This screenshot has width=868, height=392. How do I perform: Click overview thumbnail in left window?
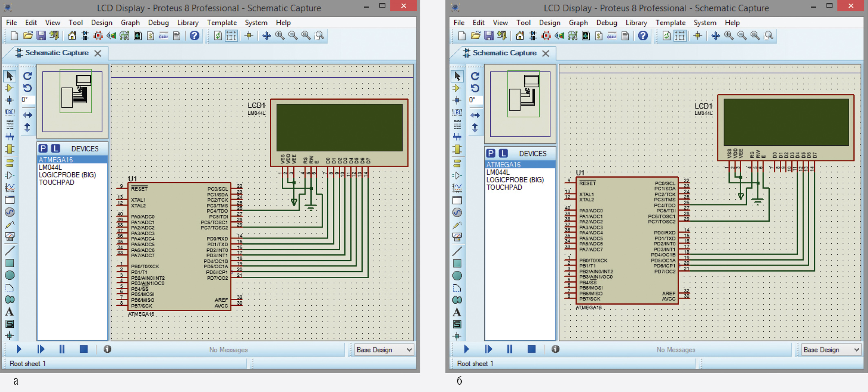pyautogui.click(x=72, y=101)
